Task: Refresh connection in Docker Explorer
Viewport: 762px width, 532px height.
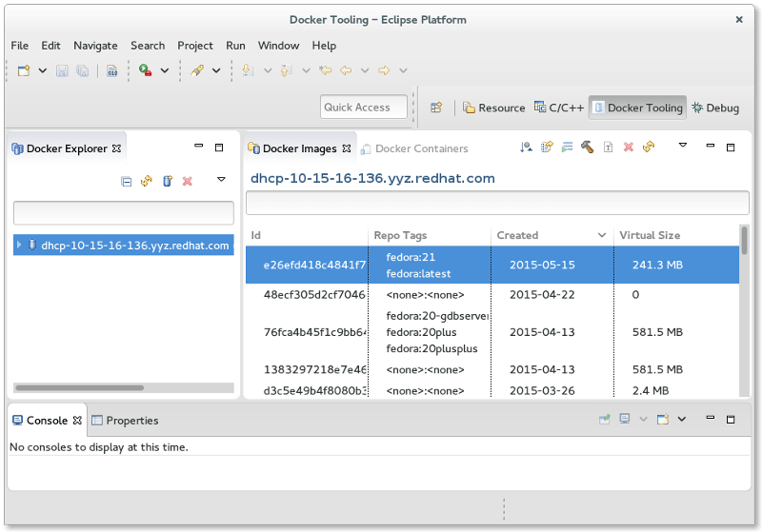Action: (x=147, y=181)
